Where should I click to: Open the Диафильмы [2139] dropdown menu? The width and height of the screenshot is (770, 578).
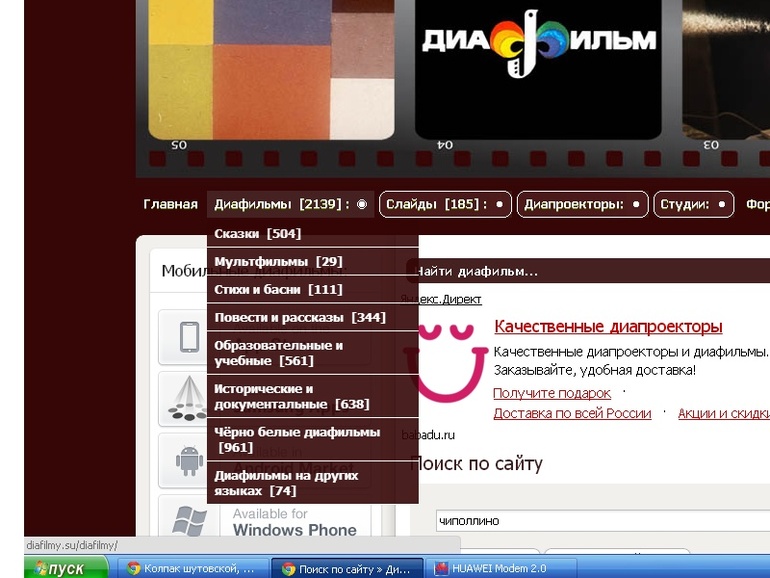pos(290,204)
